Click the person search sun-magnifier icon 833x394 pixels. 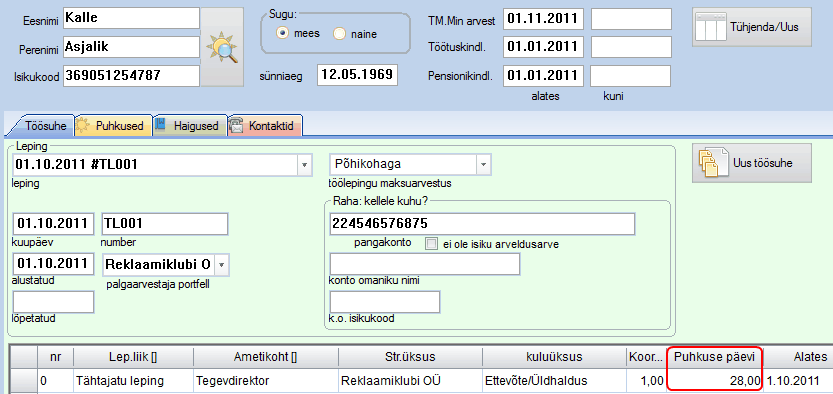click(x=222, y=47)
